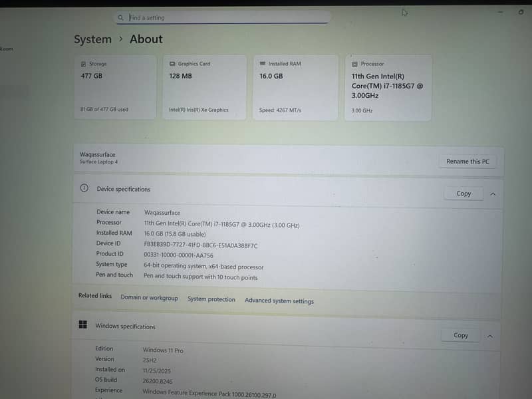The height and width of the screenshot is (399, 532).
Task: Click the Find a setting search box
Action: [x=223, y=17]
